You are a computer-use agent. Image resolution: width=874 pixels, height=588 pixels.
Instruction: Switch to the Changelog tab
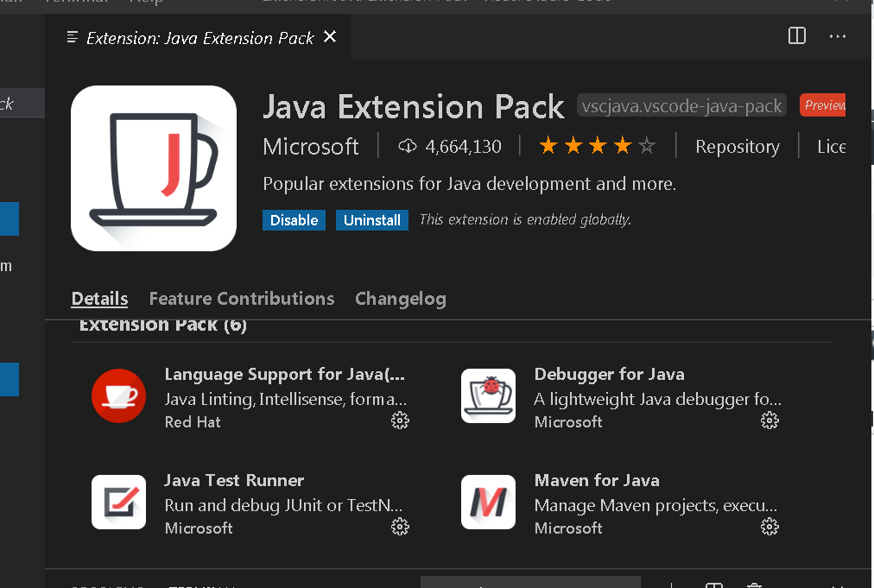coord(401,299)
